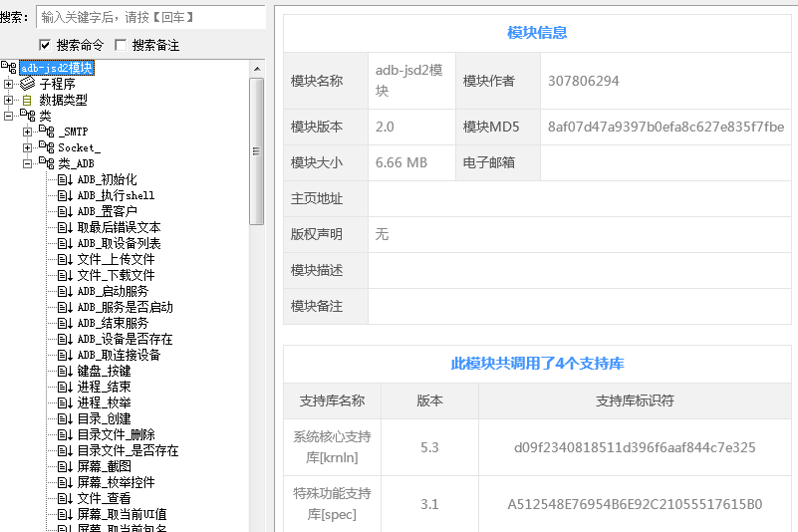Click the 模块信息 heading

(537, 33)
